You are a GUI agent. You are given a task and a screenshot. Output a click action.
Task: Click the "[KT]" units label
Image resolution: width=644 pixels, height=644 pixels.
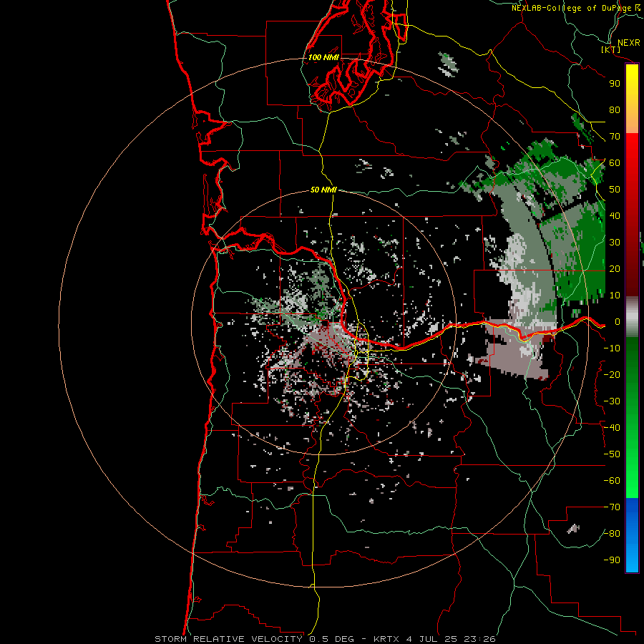click(611, 49)
